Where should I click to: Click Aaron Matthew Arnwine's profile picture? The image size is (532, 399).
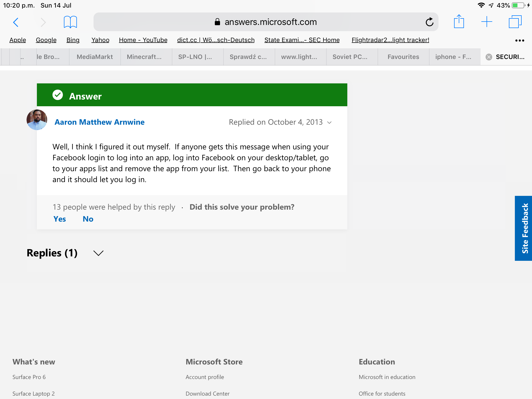37,120
